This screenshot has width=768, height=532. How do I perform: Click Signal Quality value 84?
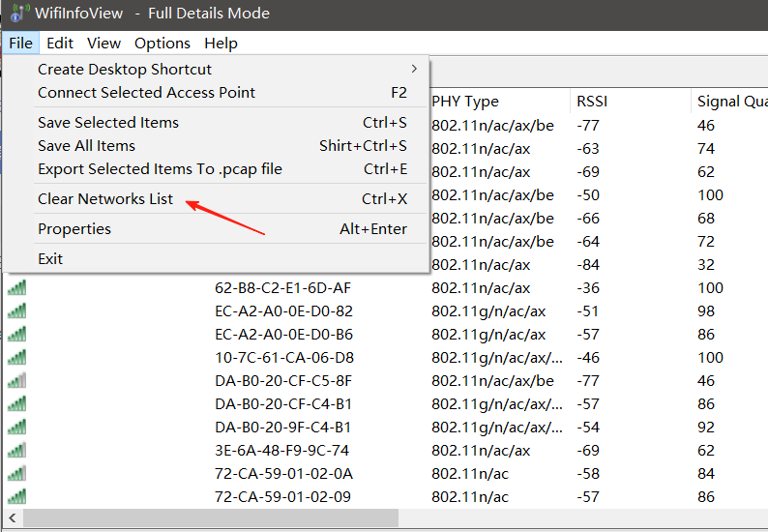706,474
